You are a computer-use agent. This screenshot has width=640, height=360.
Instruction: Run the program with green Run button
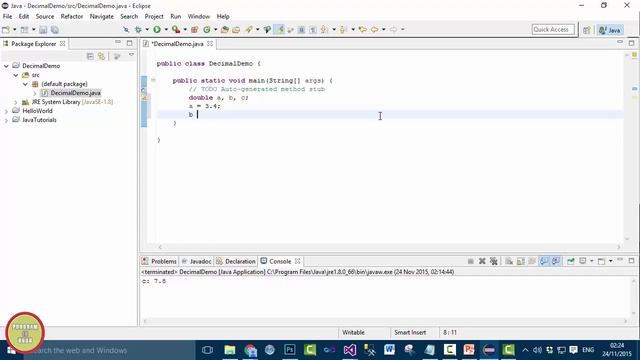[157, 29]
